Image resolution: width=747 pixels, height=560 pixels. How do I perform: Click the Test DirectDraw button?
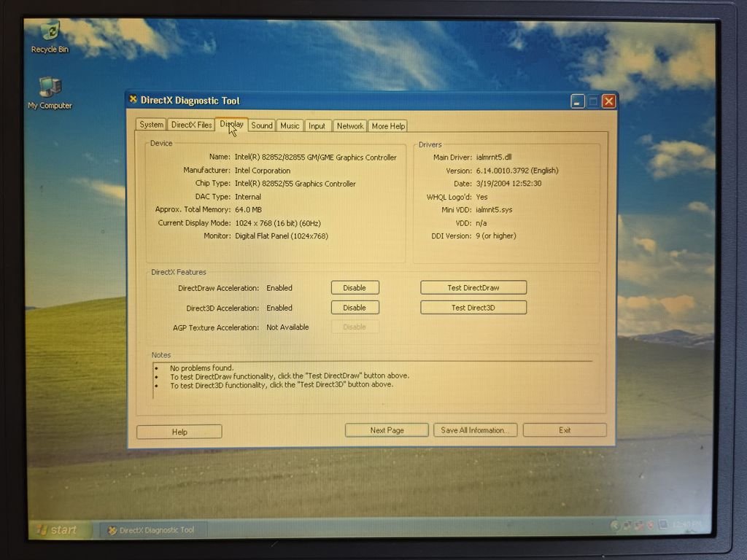click(x=473, y=287)
